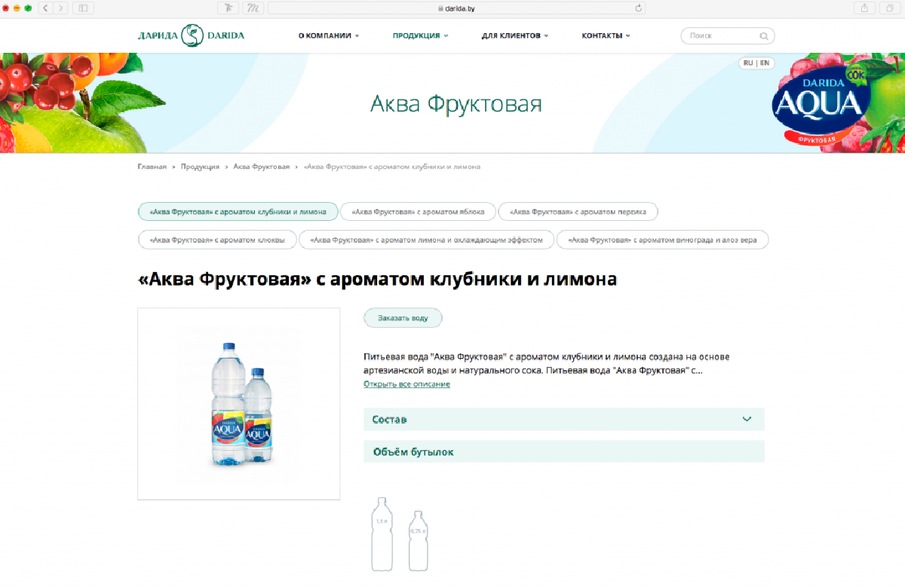Switch language to RU
Viewport: 905px width, 588px height.
tap(748, 63)
